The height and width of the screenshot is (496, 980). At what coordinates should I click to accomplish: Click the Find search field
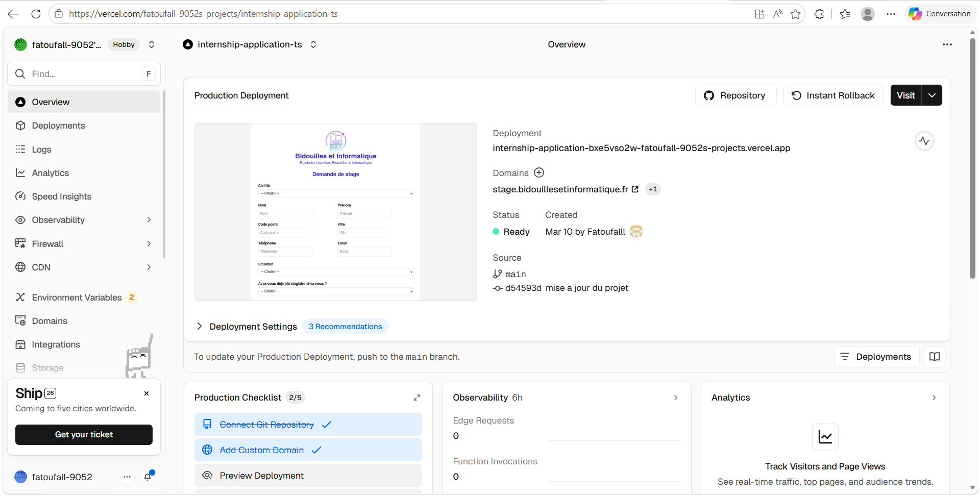84,74
